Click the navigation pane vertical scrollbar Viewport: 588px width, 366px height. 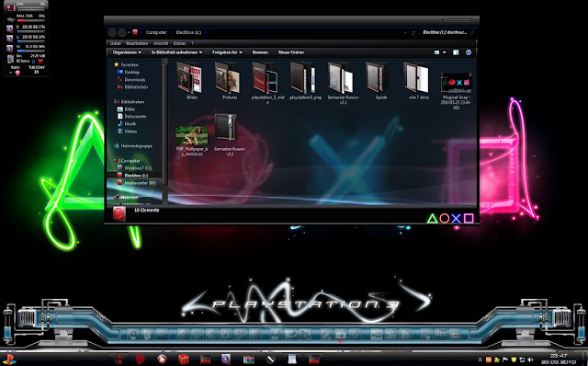164,128
